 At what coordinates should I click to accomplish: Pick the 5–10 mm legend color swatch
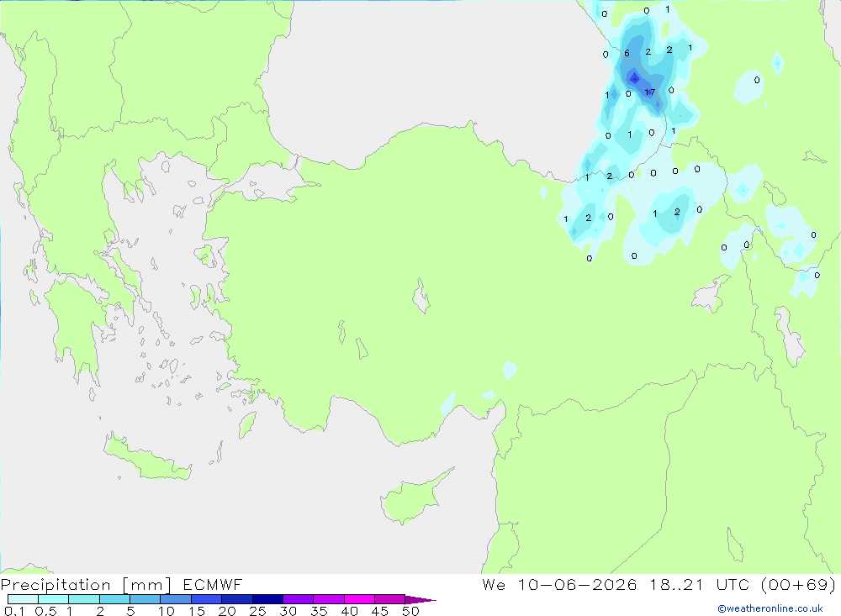click(145, 599)
